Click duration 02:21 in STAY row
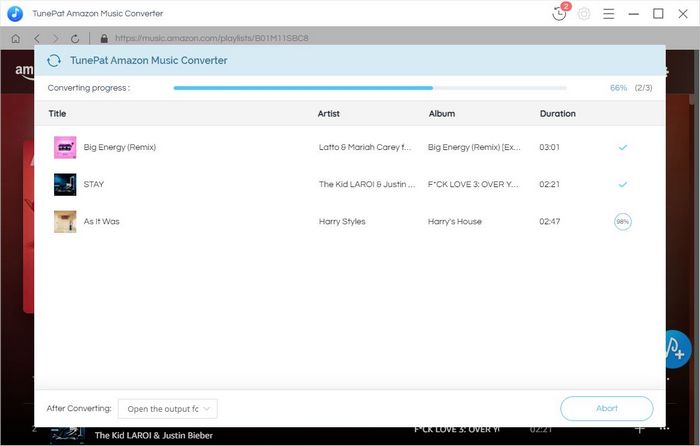700x446 pixels. pyautogui.click(x=549, y=184)
